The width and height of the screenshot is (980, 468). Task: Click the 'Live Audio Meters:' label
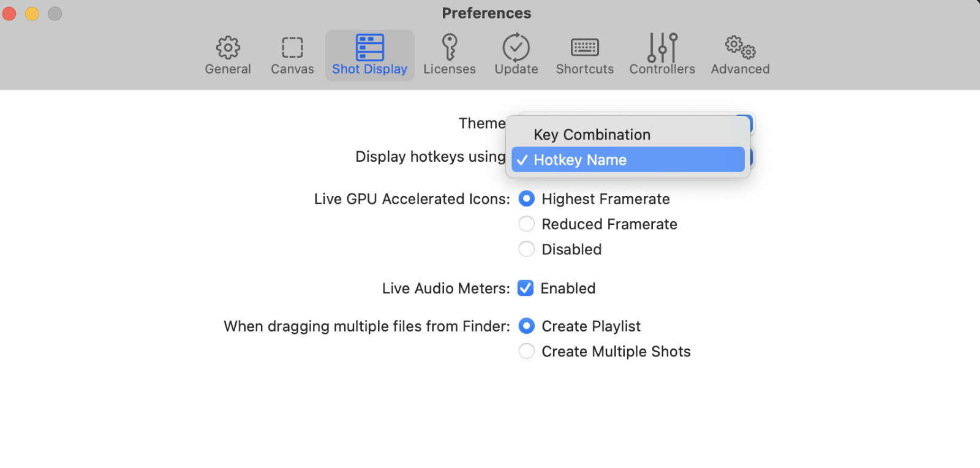446,289
